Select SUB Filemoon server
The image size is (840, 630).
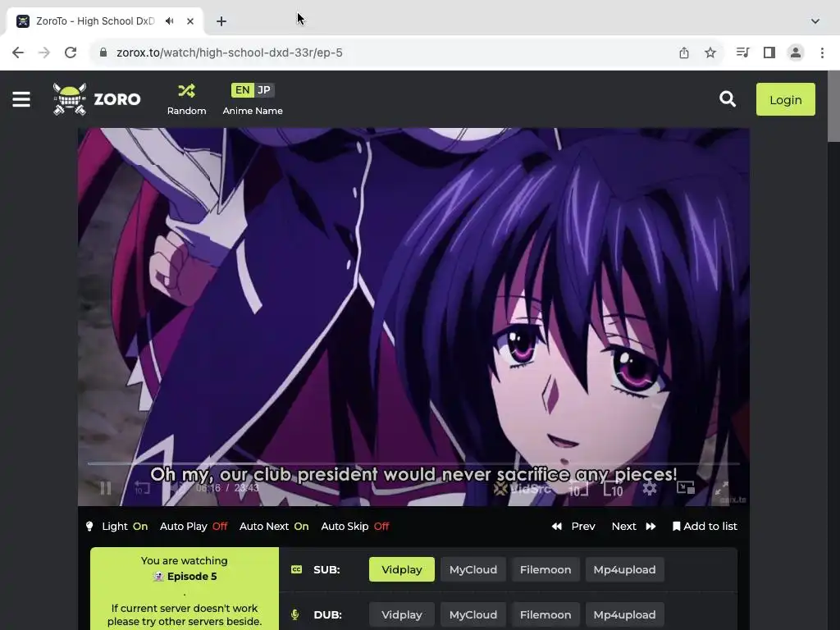click(x=546, y=569)
